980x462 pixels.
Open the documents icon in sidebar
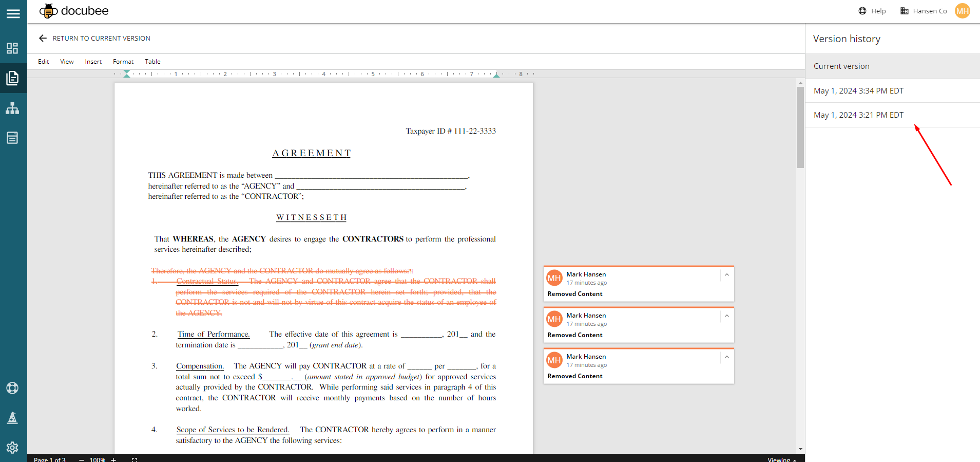[x=12, y=78]
